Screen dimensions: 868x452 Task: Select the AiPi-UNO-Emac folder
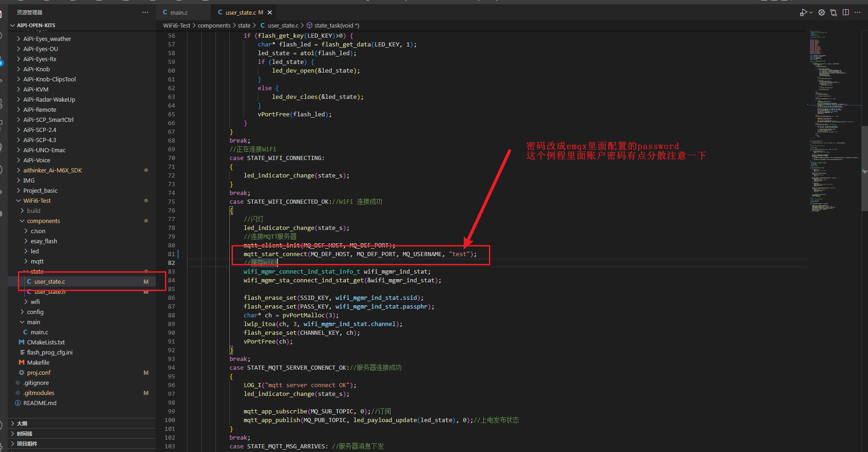(x=83, y=150)
